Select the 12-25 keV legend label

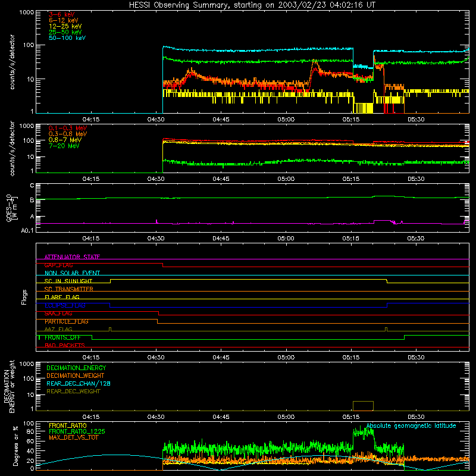[65, 26]
